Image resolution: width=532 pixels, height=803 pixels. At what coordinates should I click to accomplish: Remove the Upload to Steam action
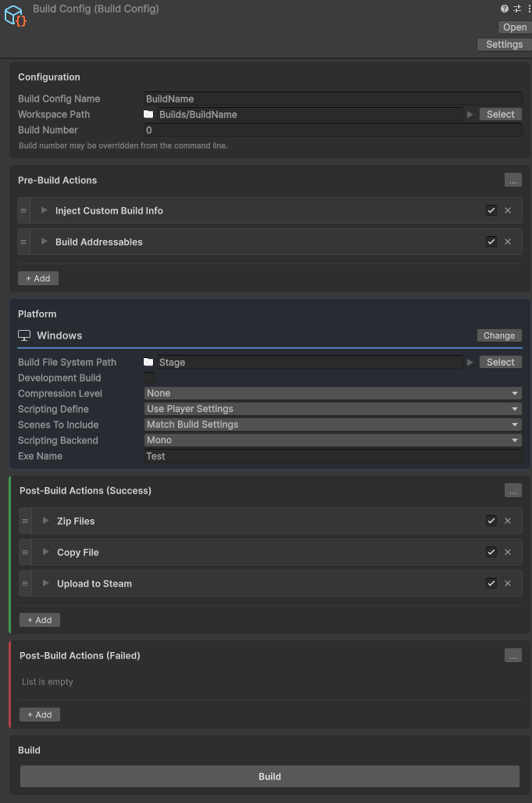pos(508,583)
